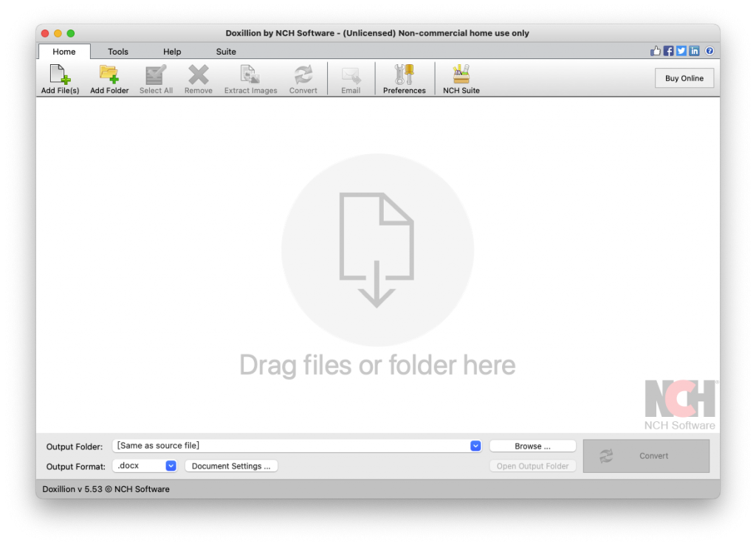Open Preferences from the toolbar
This screenshot has height=546, width=756.
[404, 79]
